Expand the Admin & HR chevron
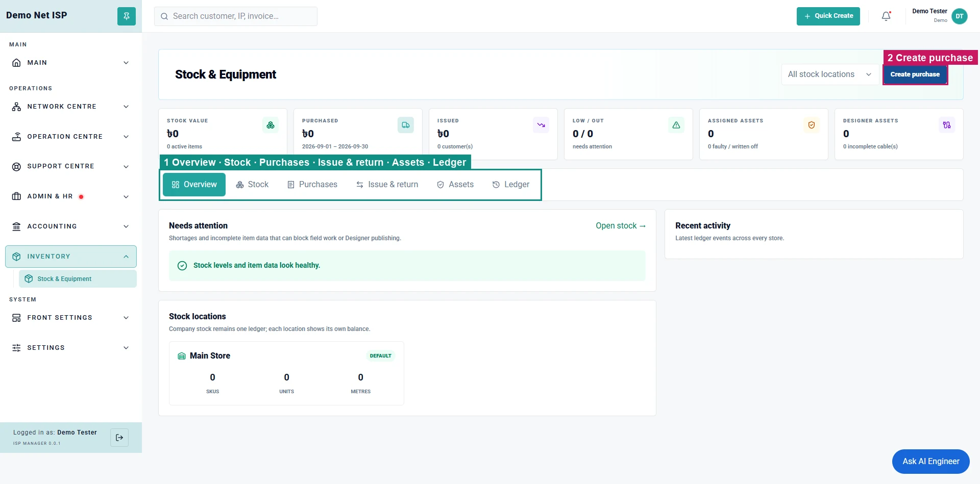Viewport: 980px width, 484px height. (x=126, y=196)
